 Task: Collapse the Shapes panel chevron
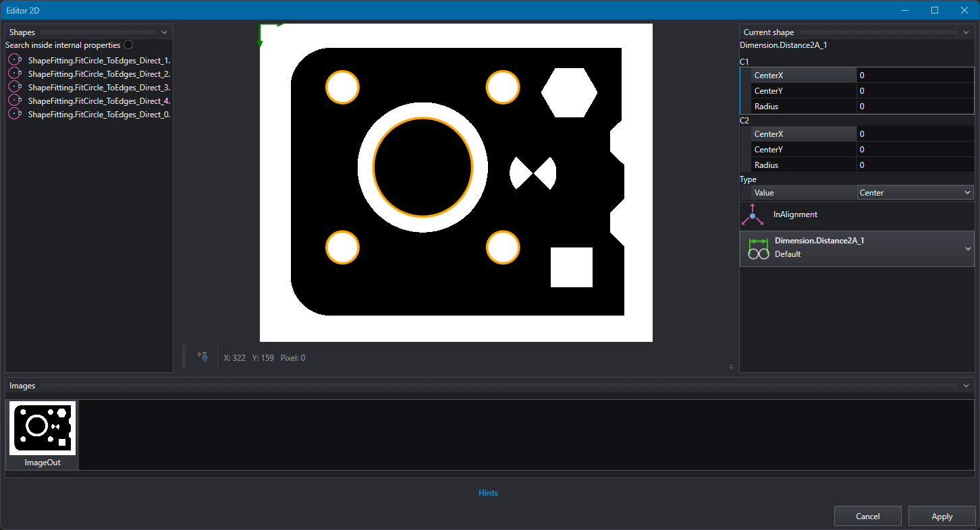click(164, 32)
